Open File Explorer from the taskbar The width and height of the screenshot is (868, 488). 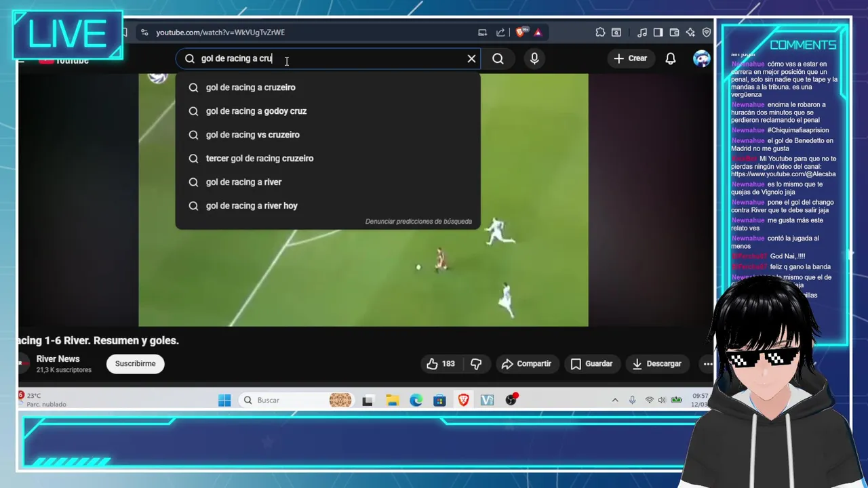(x=392, y=401)
